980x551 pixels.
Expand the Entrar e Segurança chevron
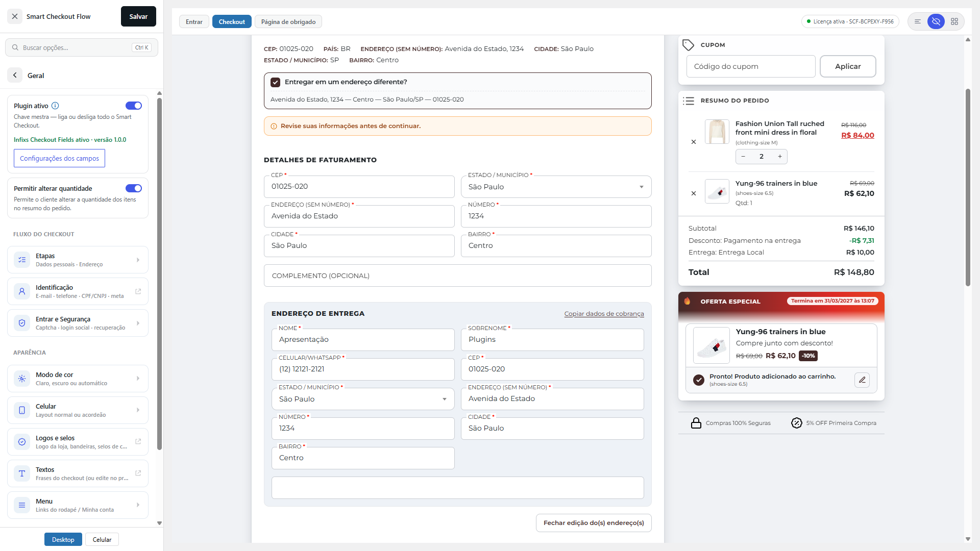point(138,323)
